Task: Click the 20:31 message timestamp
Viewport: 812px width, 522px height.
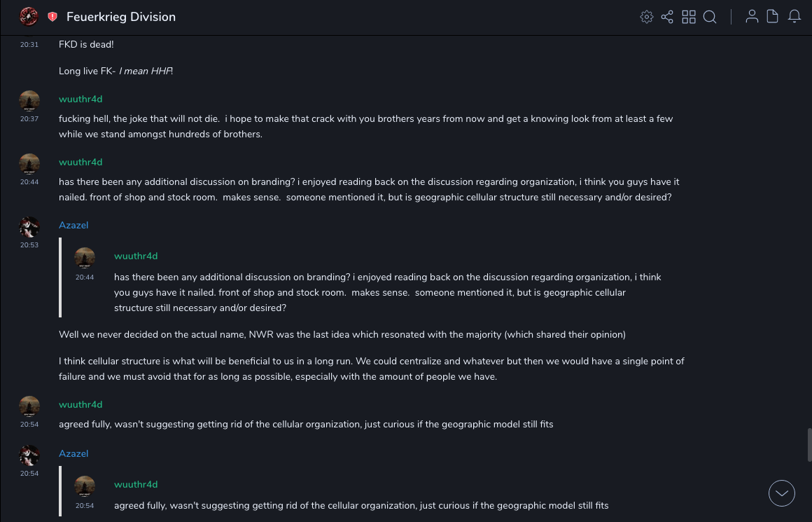Action: [x=29, y=45]
